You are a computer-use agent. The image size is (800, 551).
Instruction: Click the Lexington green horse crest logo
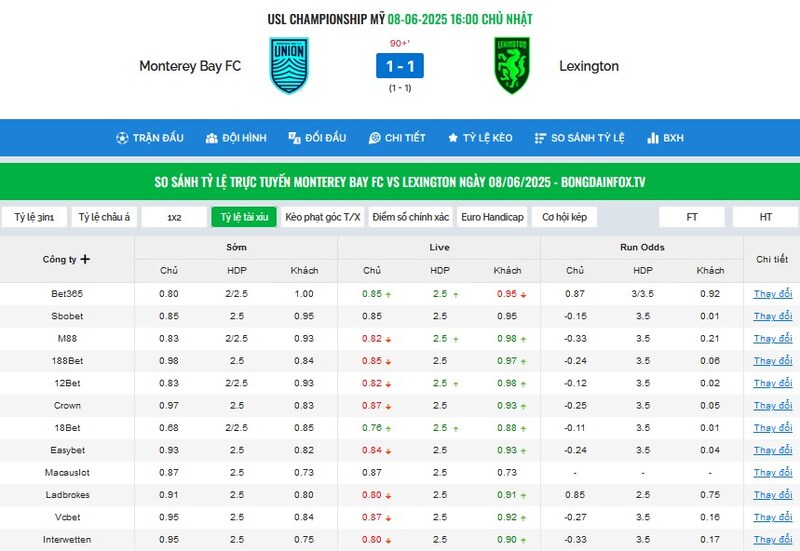click(x=512, y=65)
